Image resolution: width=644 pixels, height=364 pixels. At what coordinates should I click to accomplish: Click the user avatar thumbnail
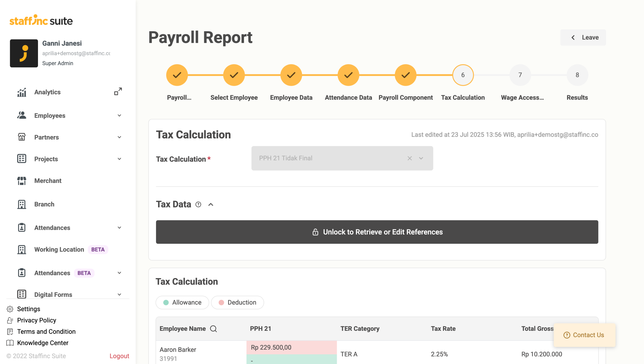(x=24, y=53)
